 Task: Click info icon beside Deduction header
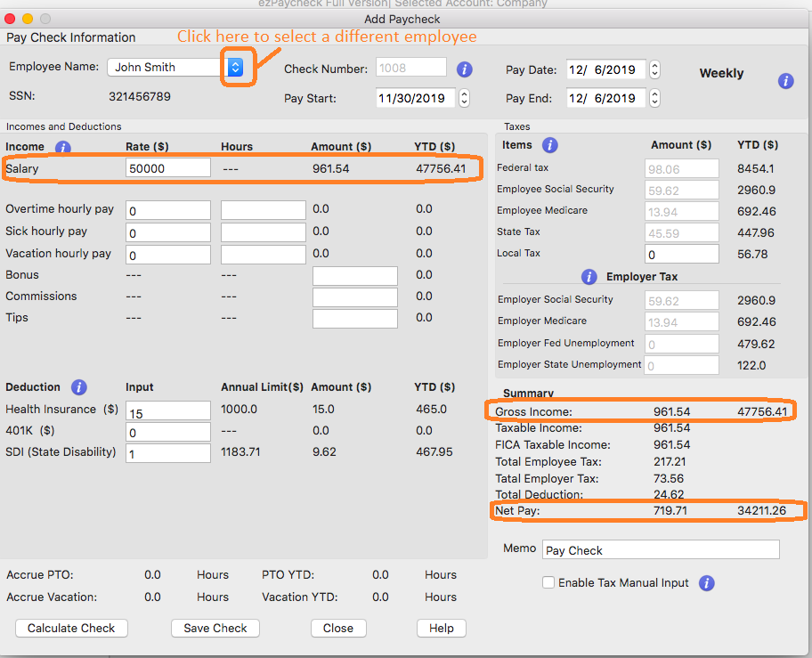pos(78,387)
